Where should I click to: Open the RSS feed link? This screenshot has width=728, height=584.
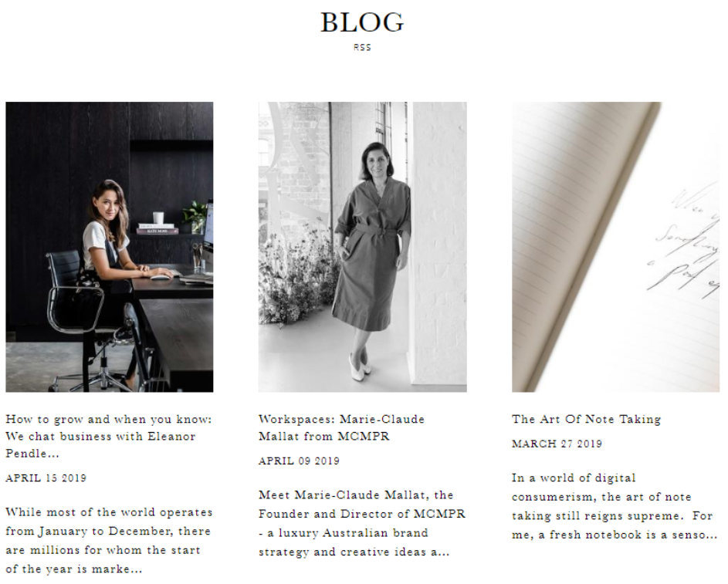[x=362, y=47]
